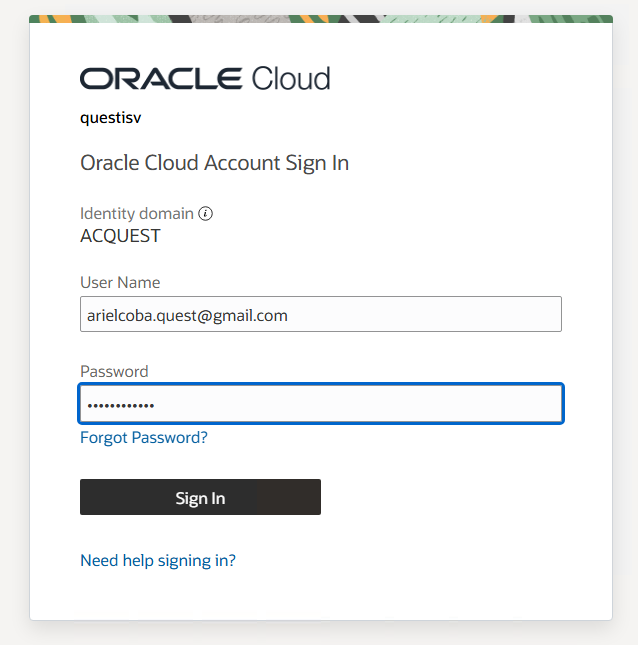Open the Need help signing in? link

[158, 560]
